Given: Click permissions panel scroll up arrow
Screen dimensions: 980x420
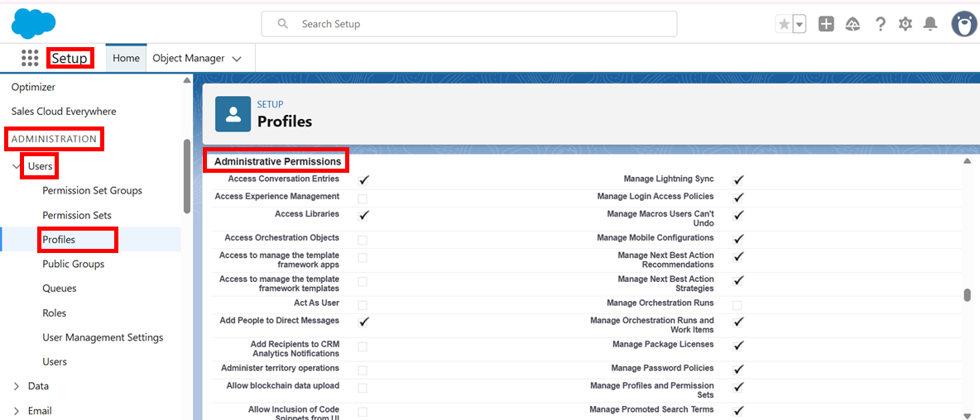Looking at the screenshot, I should pos(968,161).
